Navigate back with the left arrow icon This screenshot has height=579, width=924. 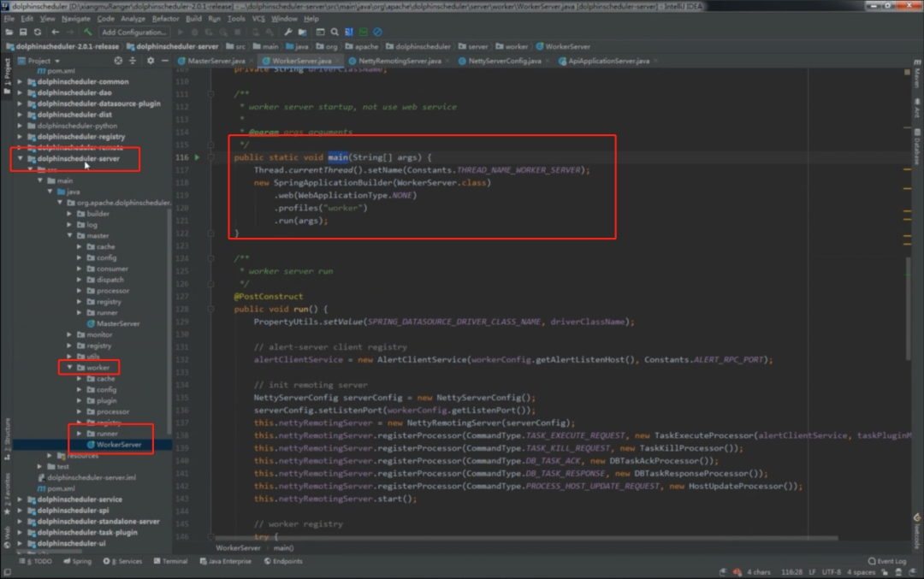(55, 32)
